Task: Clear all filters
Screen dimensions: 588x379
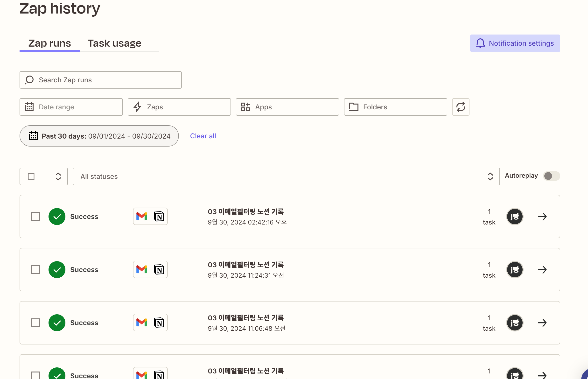Action: coord(203,136)
